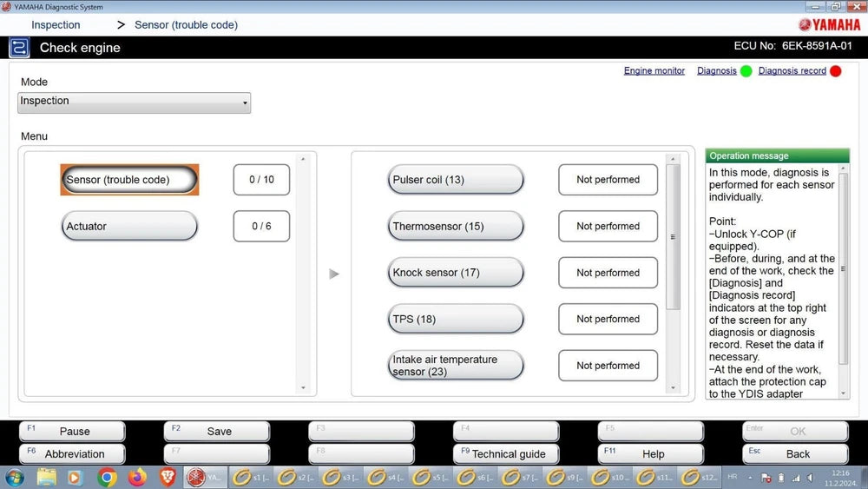Image resolution: width=868 pixels, height=489 pixels.
Task: Open the Diagnosis record link
Action: tap(792, 71)
